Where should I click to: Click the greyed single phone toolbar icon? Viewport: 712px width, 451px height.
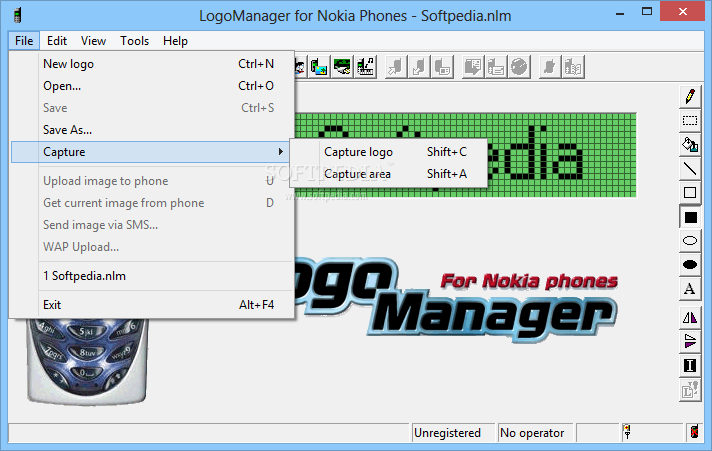[549, 67]
